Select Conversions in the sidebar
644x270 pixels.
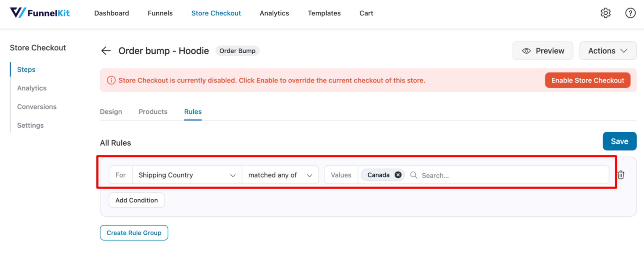[x=36, y=107]
